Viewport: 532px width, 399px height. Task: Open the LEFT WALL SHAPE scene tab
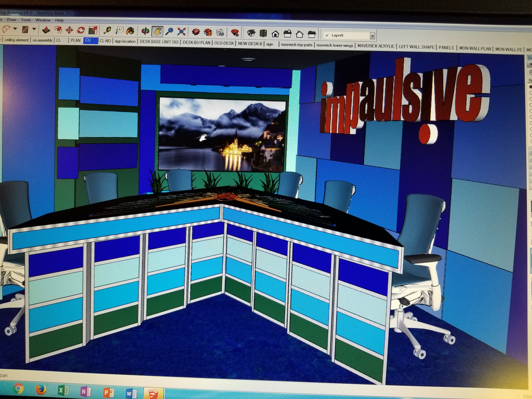(417, 47)
